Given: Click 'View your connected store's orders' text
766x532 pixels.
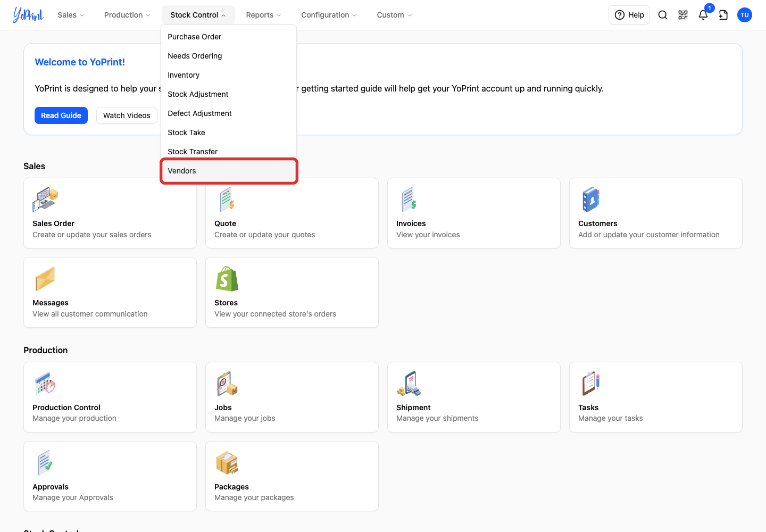Looking at the screenshot, I should 275,314.
